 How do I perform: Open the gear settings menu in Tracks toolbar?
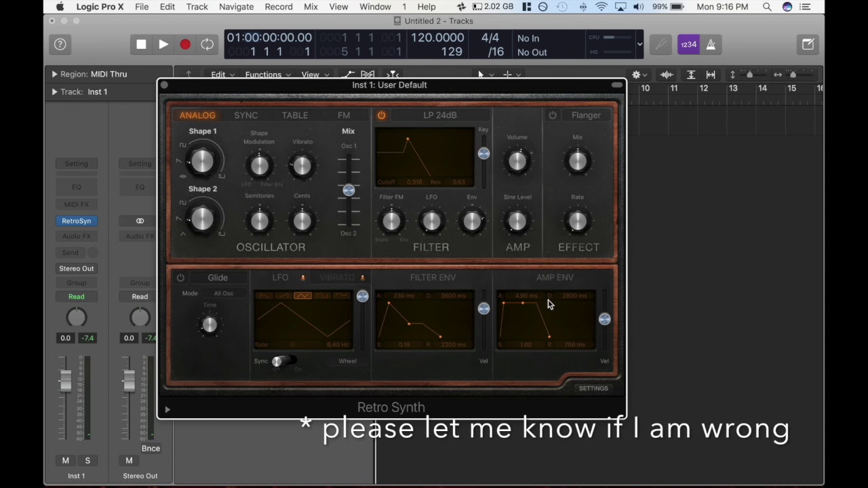pos(639,75)
